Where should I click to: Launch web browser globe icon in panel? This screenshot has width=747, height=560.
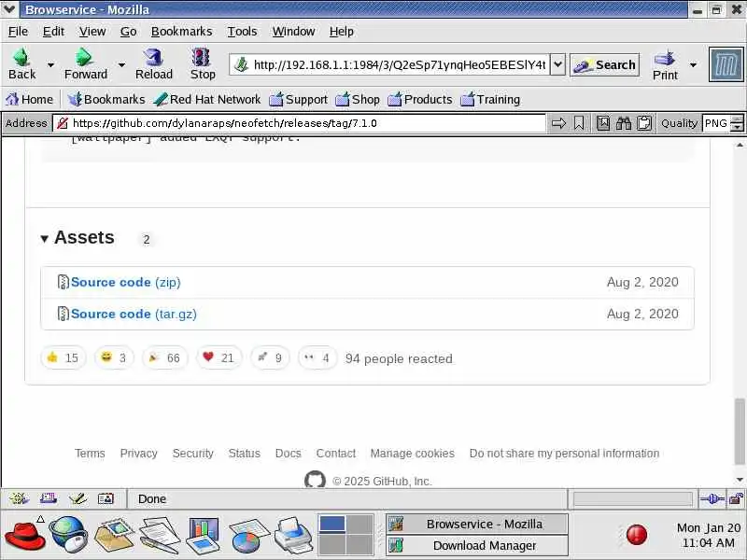pyautogui.click(x=68, y=535)
